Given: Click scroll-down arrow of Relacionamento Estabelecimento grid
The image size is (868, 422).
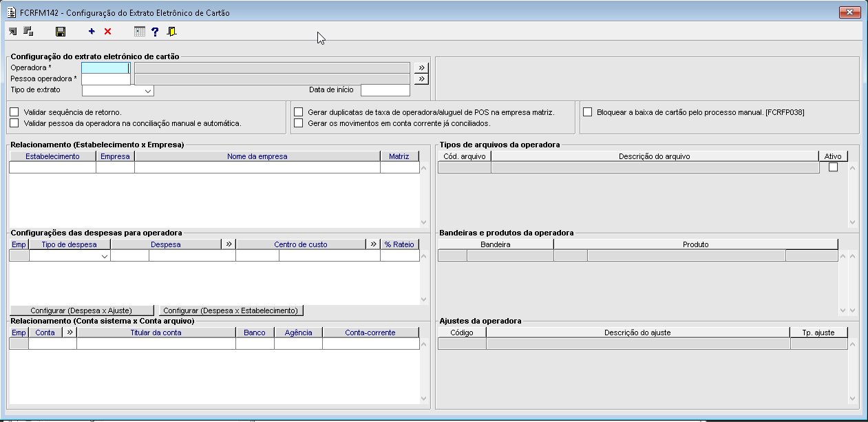Looking at the screenshot, I should (423, 222).
